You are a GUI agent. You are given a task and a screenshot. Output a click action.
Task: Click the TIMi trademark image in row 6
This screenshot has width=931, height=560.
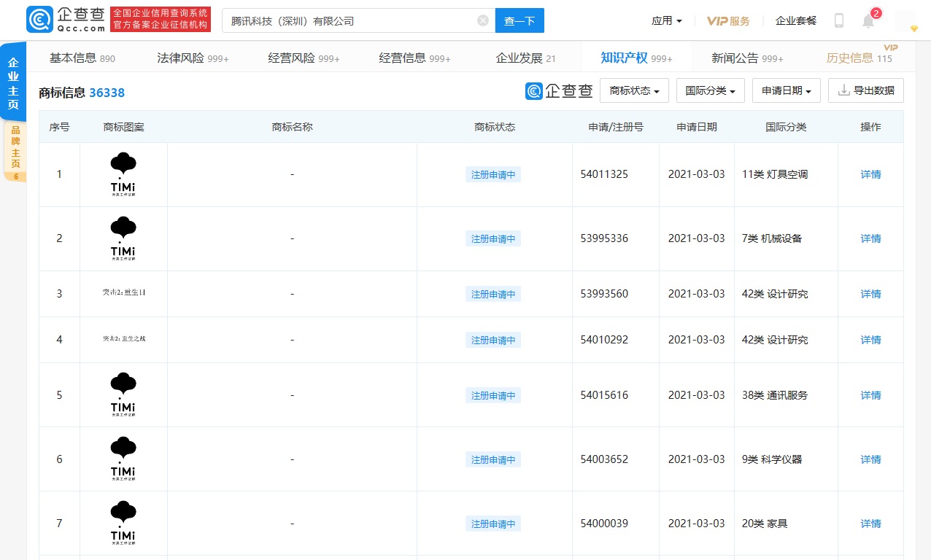click(x=123, y=459)
